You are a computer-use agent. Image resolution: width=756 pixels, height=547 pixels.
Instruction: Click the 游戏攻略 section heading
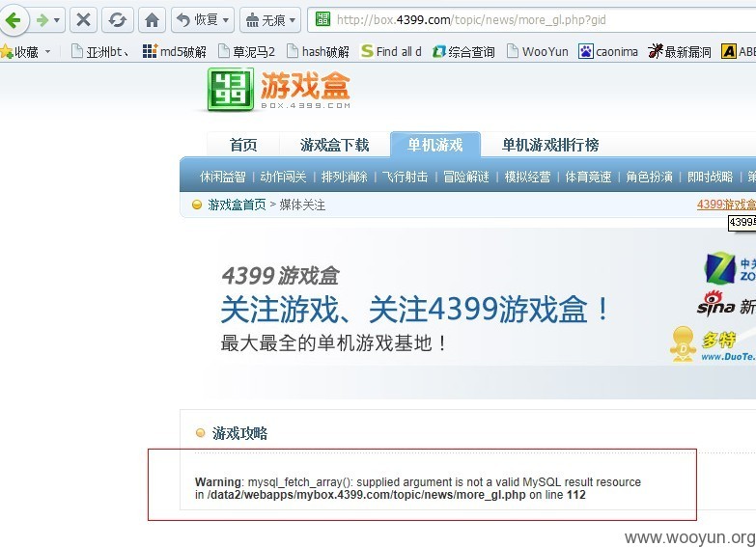(x=239, y=433)
